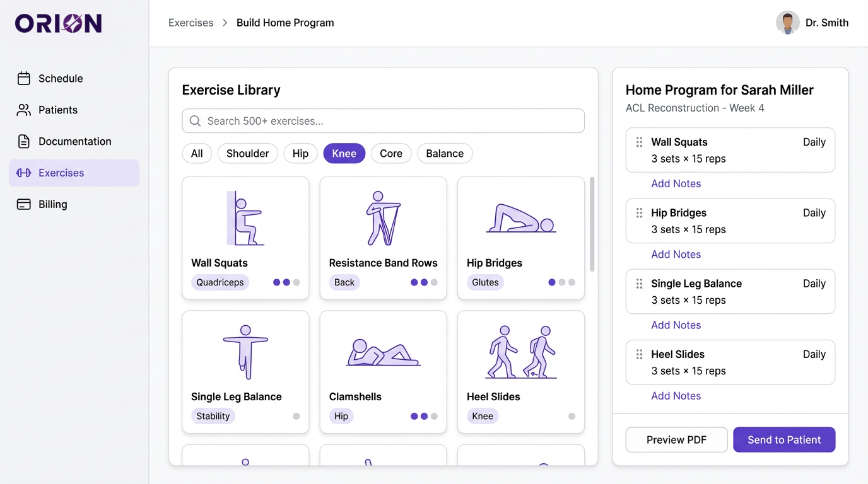
Task: Click the third pagination dot on Hip Bridges card
Action: click(572, 282)
